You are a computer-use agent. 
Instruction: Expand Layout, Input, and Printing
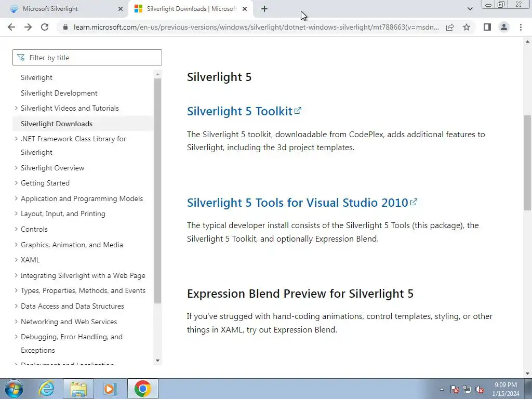coord(16,214)
